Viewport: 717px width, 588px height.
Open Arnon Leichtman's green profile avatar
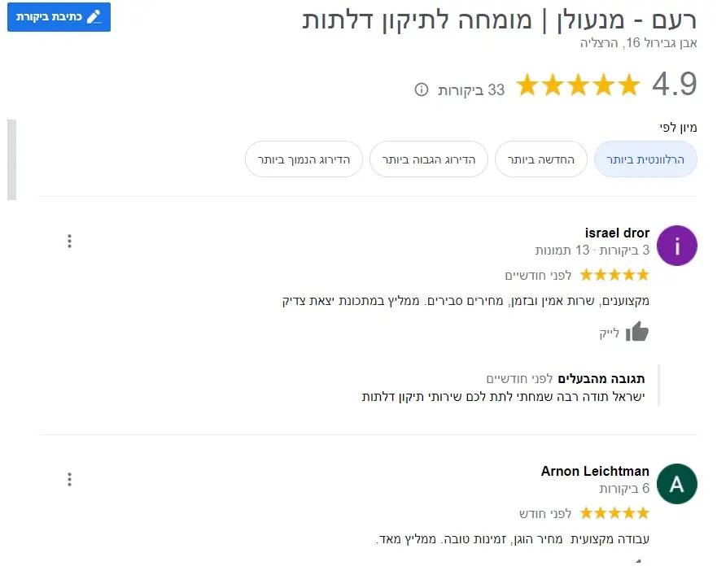click(x=676, y=483)
